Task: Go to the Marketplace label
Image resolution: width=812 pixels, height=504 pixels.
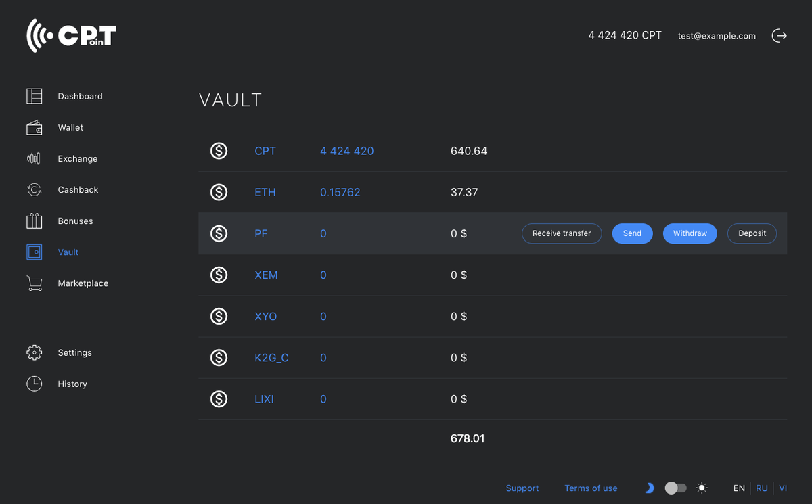Action: pos(83,283)
